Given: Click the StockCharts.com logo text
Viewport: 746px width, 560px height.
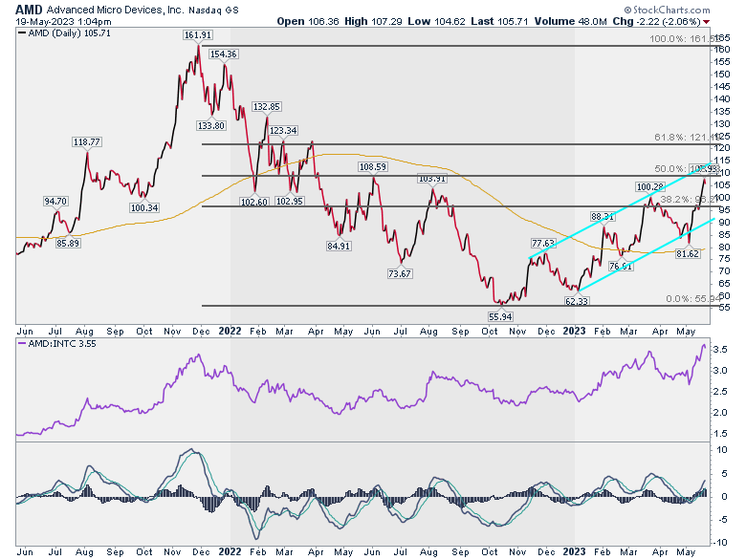Looking at the screenshot, I should (670, 10).
